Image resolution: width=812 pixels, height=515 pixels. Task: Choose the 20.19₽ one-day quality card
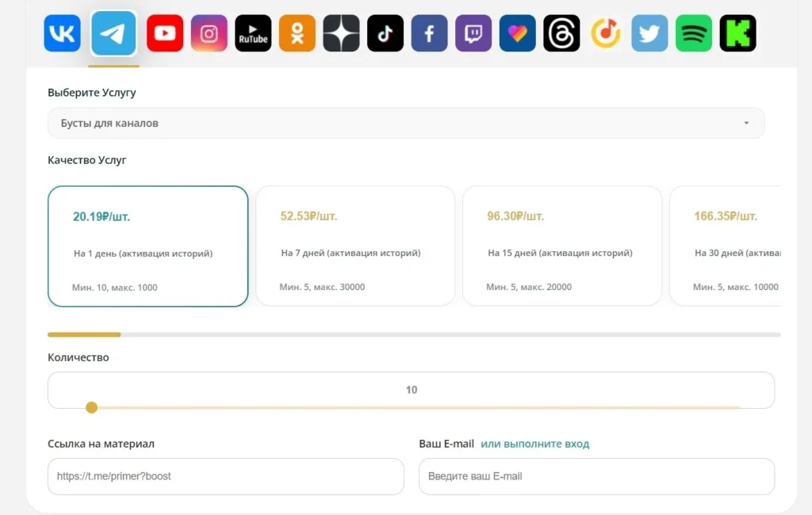pyautogui.click(x=148, y=246)
